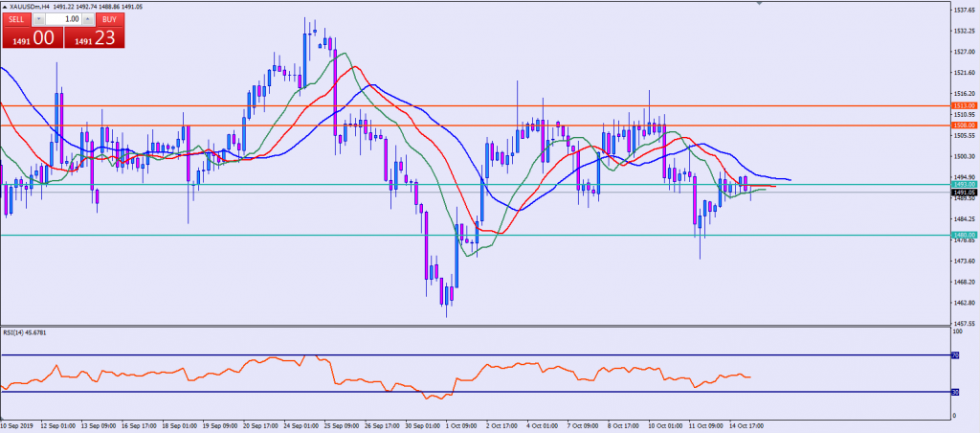Viewport: 980px width, 433px height.
Task: Click the 1491.23 buy price tile
Action: click(x=94, y=38)
